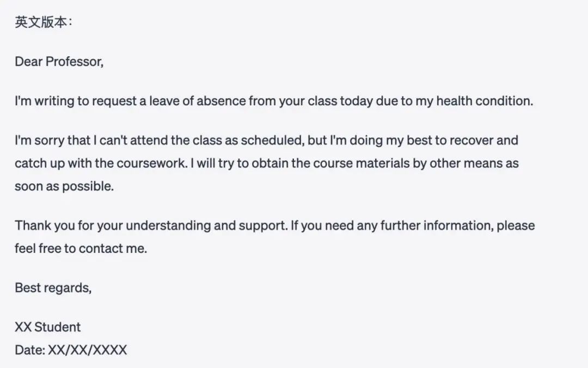Viewport: 588px width, 368px height.
Task: Click the "Dear Professor," greeting line
Action: (x=59, y=62)
